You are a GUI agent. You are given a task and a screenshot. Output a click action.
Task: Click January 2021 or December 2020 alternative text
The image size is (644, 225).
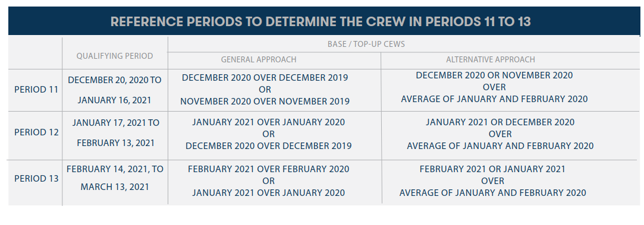tap(500, 122)
